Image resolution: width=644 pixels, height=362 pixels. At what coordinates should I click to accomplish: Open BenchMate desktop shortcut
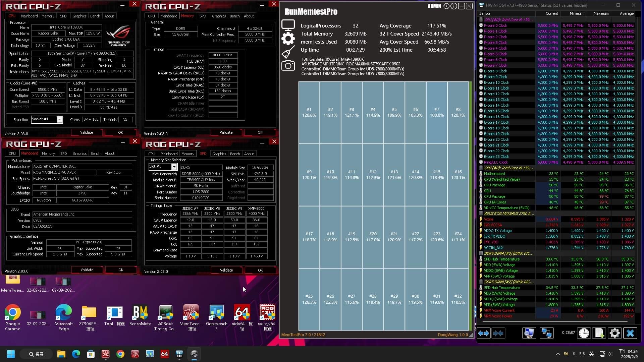140,316
